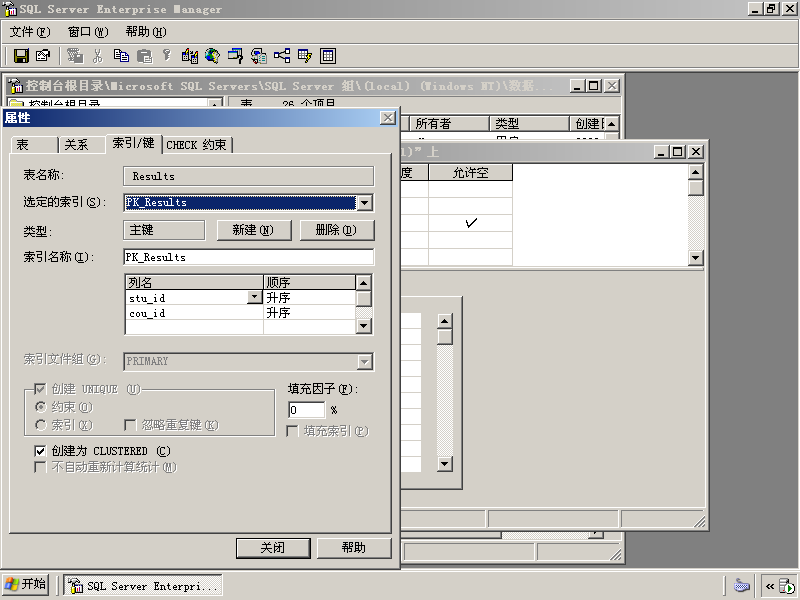Toggle 创建为 CLUSTERED checkbox
Screen dimensions: 800x600
pyautogui.click(x=40, y=451)
